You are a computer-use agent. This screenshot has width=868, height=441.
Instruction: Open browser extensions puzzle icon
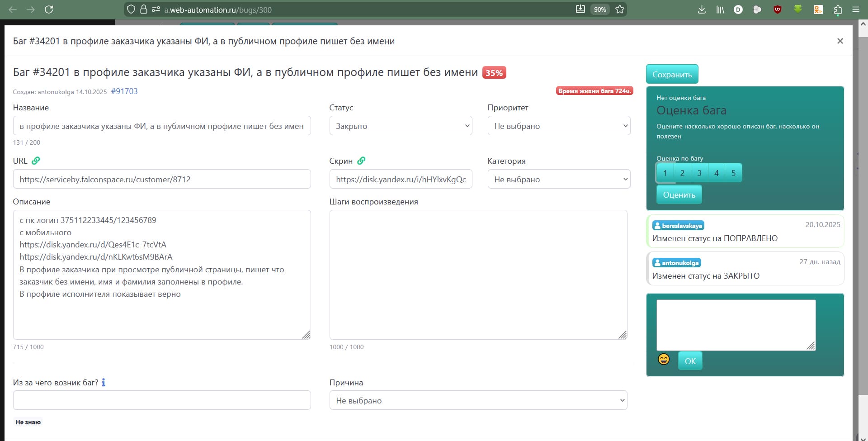(x=838, y=9)
